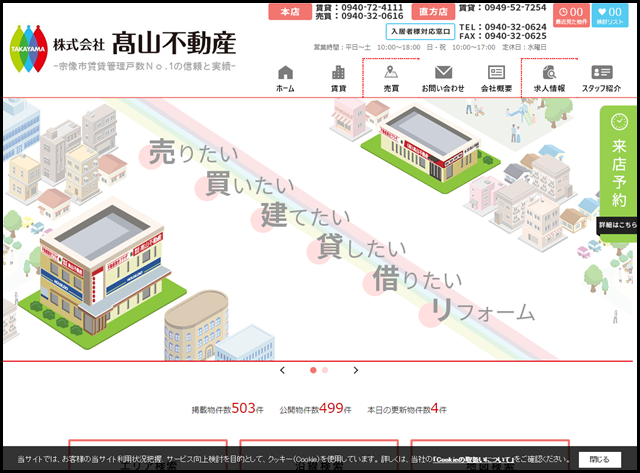Select the second carousel dot
This screenshot has width=640, height=473.
(x=325, y=370)
